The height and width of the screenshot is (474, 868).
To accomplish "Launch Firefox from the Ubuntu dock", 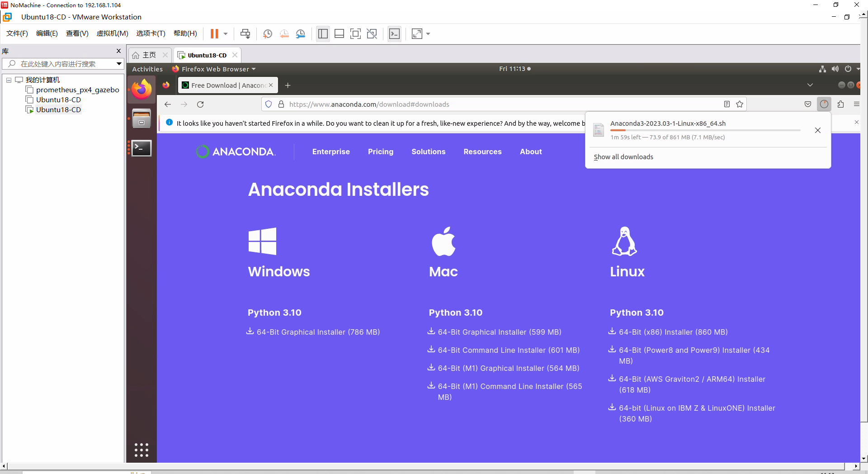I will 142,90.
